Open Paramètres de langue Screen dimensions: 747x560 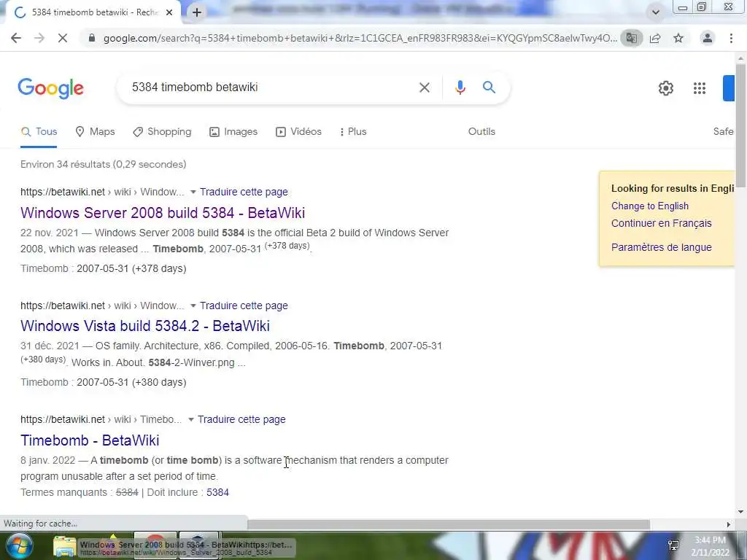pyautogui.click(x=661, y=248)
